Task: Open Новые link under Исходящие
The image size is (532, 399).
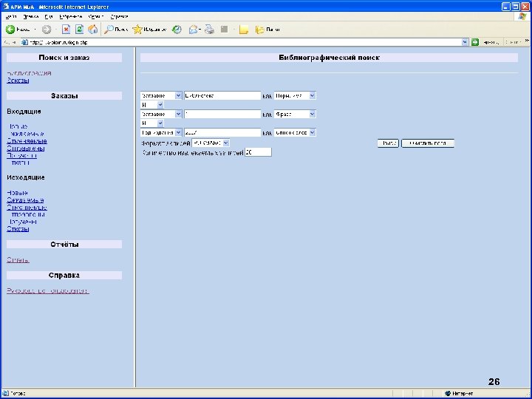Action: [x=17, y=192]
